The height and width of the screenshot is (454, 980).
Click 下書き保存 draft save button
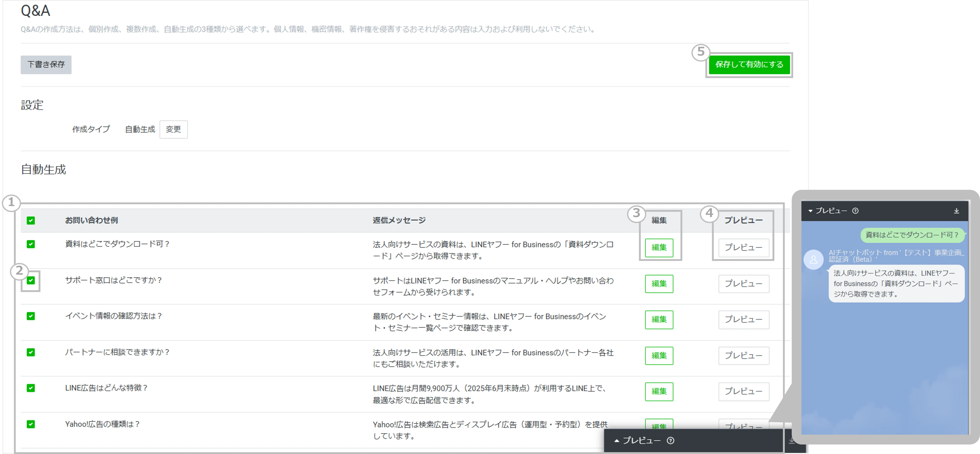pos(46,65)
